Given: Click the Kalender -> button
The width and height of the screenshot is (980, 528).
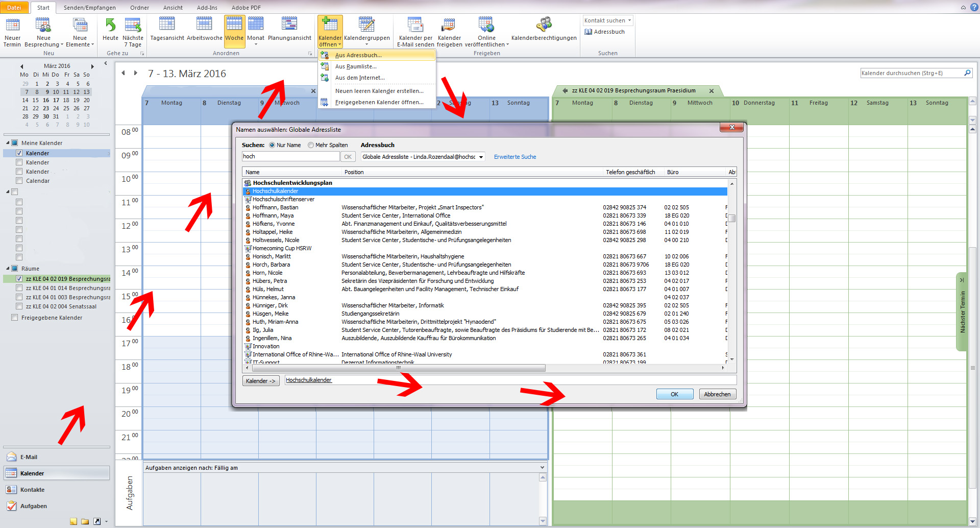Looking at the screenshot, I should [260, 381].
